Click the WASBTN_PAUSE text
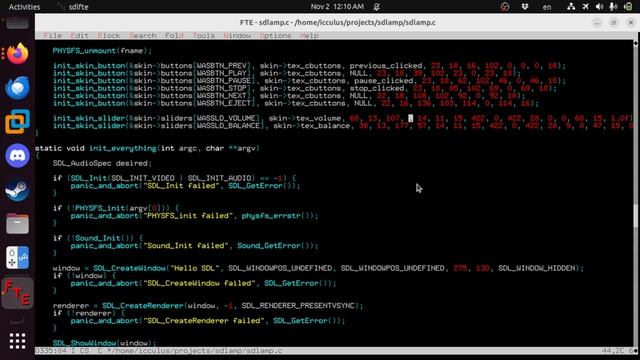Image resolution: width=640 pixels, height=360 pixels. [224, 81]
